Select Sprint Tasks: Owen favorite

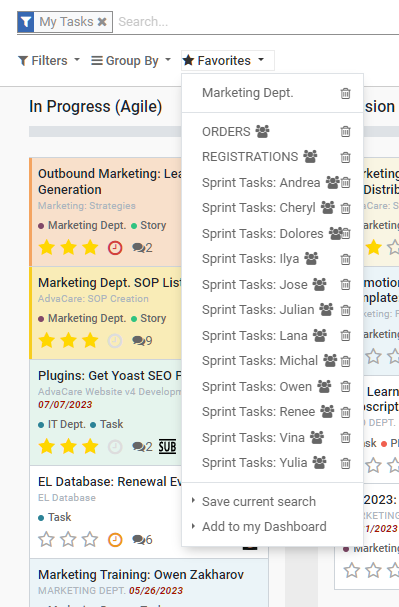click(257, 386)
